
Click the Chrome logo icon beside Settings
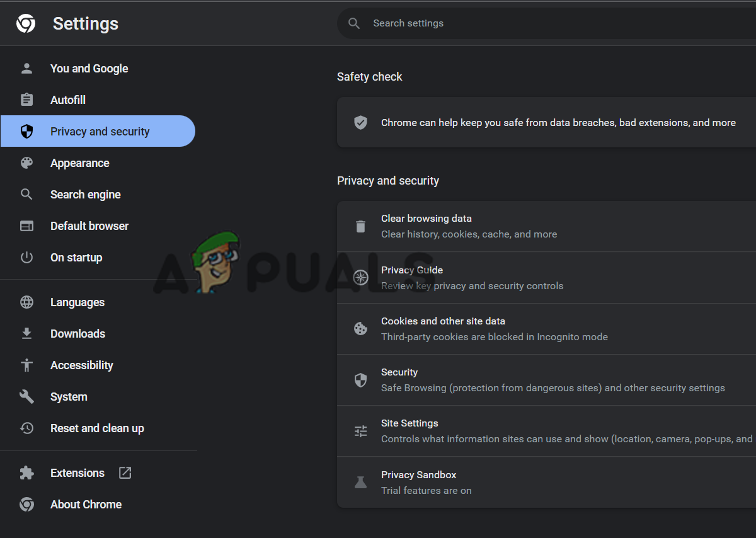26,24
